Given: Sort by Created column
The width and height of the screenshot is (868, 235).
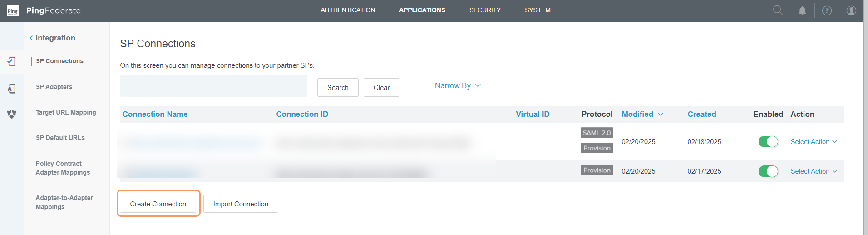Looking at the screenshot, I should [x=701, y=114].
